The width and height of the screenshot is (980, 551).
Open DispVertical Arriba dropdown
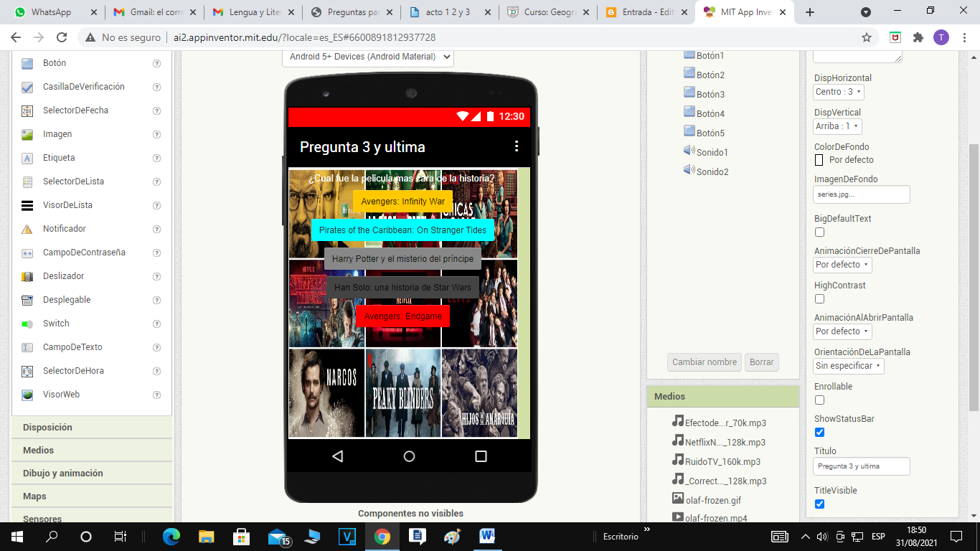coord(837,126)
